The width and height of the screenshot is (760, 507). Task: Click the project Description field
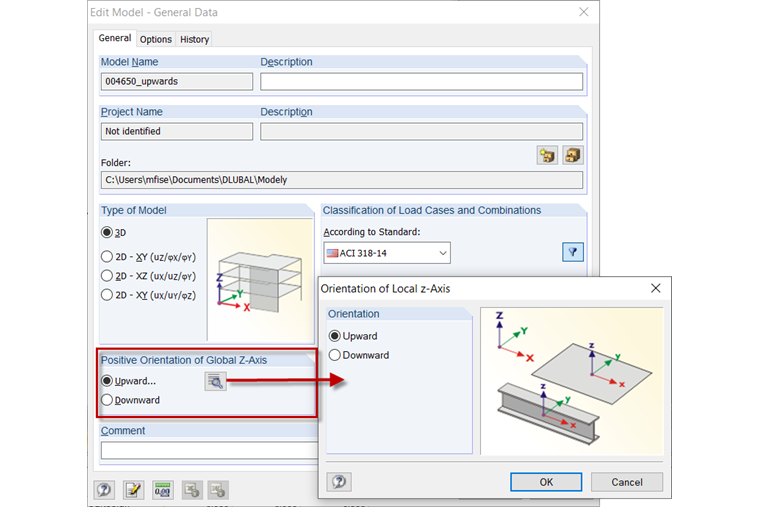(x=421, y=131)
